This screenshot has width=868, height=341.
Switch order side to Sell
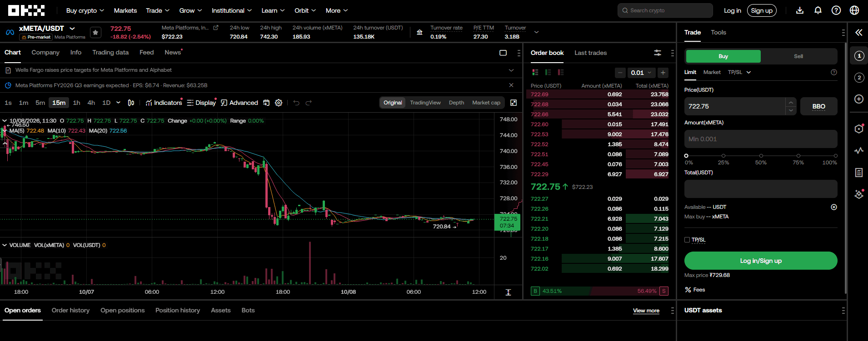tap(798, 56)
